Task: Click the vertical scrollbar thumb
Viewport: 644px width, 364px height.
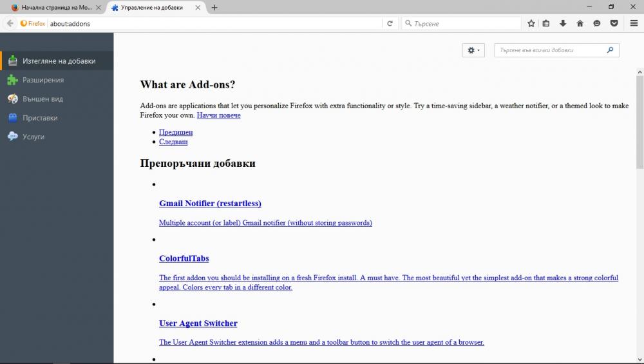Action: coord(639,122)
